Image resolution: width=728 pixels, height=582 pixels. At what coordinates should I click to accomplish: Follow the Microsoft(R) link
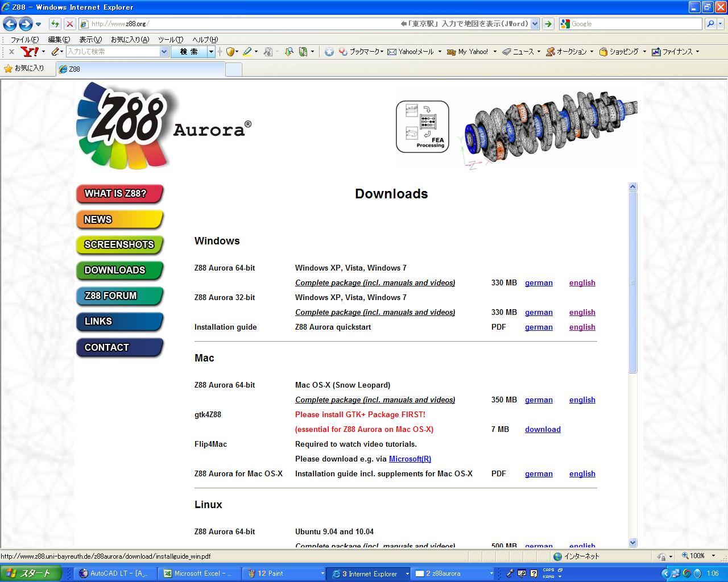[410, 459]
